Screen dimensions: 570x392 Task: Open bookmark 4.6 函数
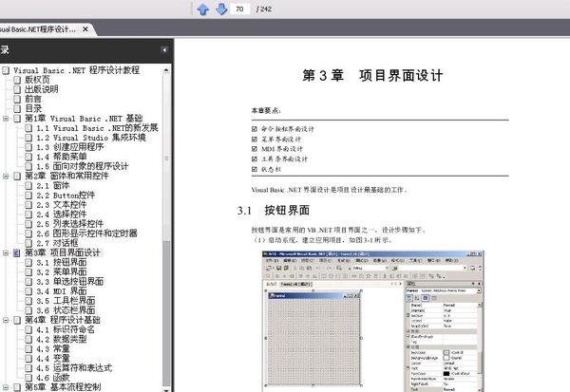[x=52, y=378]
